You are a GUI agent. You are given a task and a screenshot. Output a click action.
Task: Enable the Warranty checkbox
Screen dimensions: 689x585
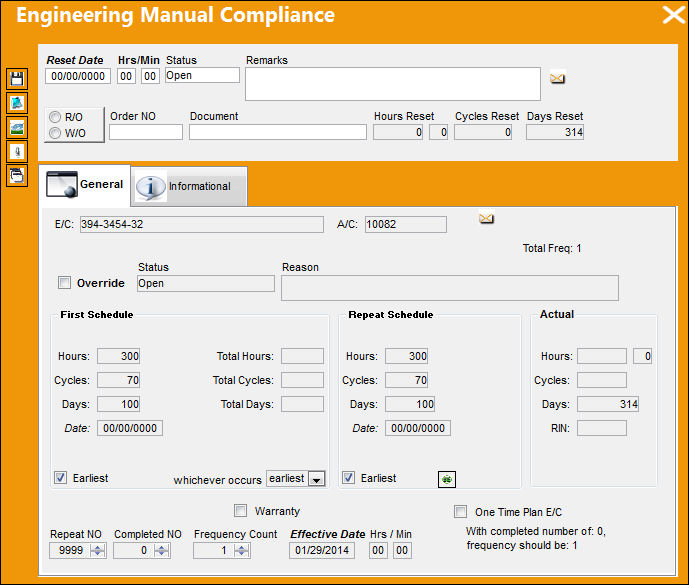240,511
